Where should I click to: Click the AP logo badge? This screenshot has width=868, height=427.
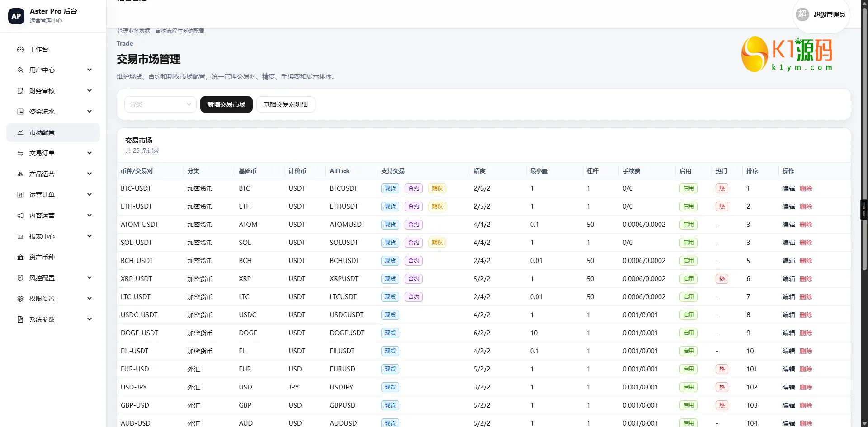pos(16,16)
